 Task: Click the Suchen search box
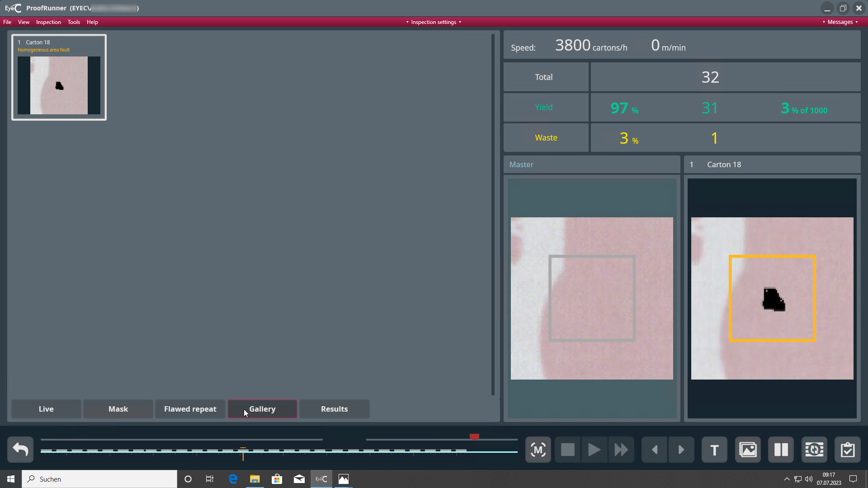[x=99, y=479]
